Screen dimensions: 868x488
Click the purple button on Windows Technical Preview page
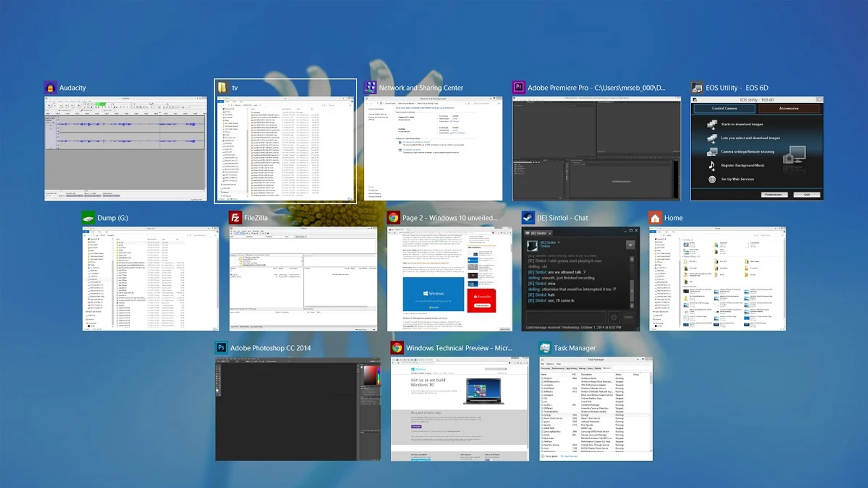[416, 427]
